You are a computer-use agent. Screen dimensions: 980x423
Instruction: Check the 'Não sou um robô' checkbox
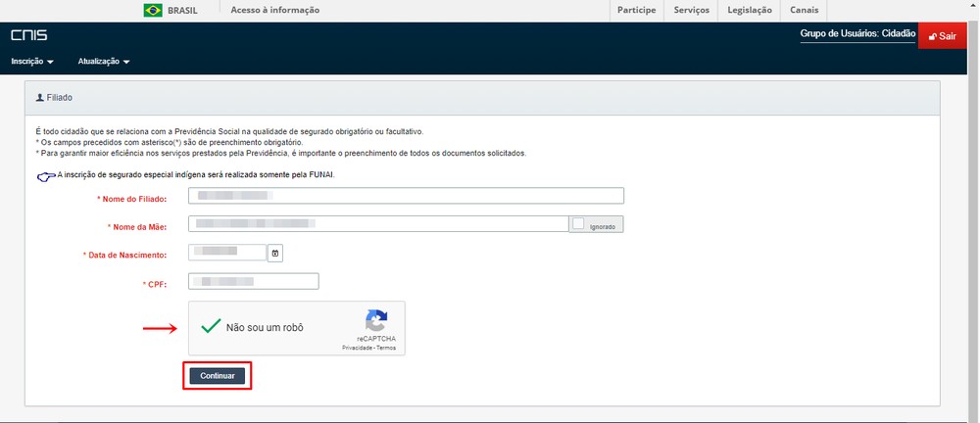point(211,327)
